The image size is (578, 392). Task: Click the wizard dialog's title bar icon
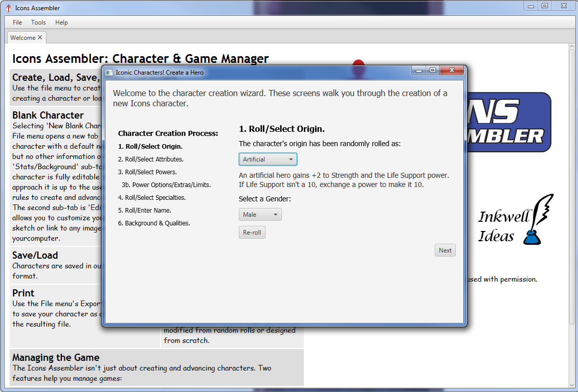pos(109,73)
